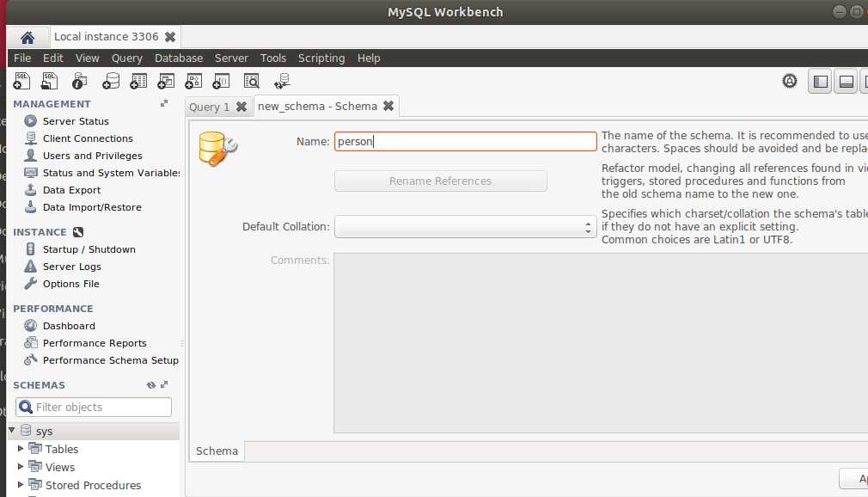Open Data Import/Restore
Screen dimensions: 868x497
(x=83, y=206)
